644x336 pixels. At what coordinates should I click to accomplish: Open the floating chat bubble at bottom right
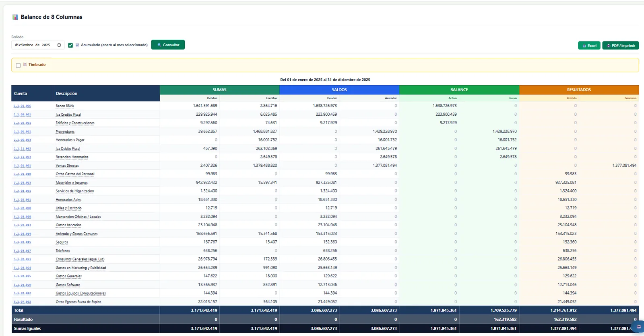(x=639, y=327)
